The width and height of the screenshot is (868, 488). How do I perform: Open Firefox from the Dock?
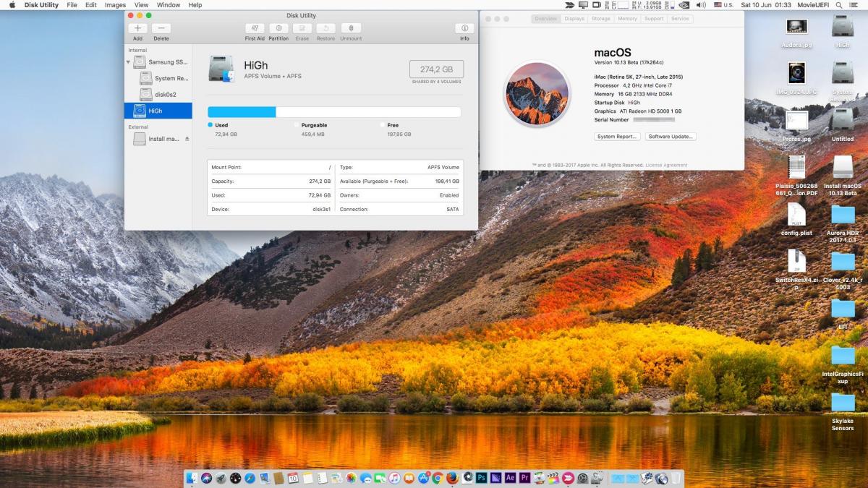(x=452, y=478)
